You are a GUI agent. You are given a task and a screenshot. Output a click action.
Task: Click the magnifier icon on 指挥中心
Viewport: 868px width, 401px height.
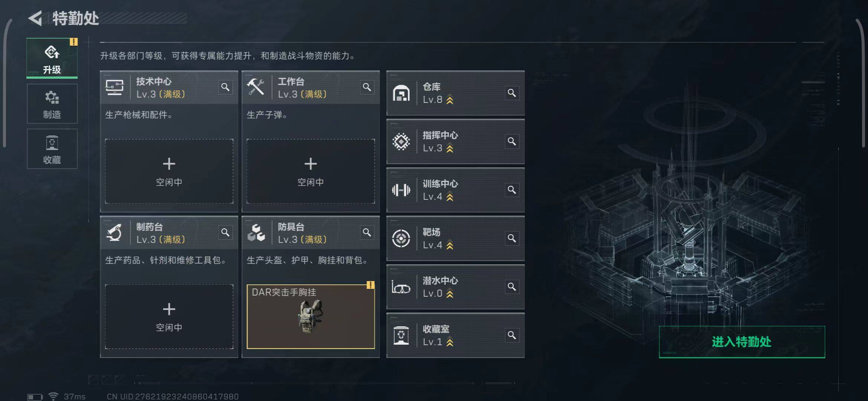pyautogui.click(x=512, y=141)
